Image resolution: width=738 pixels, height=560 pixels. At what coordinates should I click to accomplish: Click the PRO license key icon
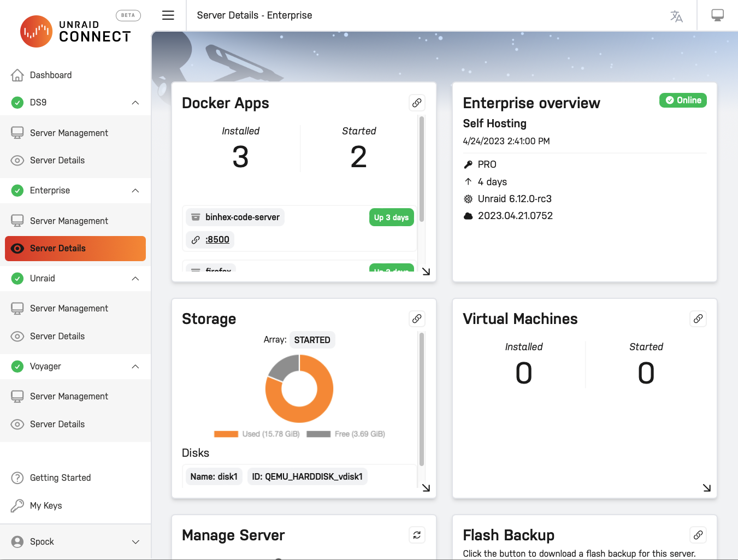(x=468, y=164)
